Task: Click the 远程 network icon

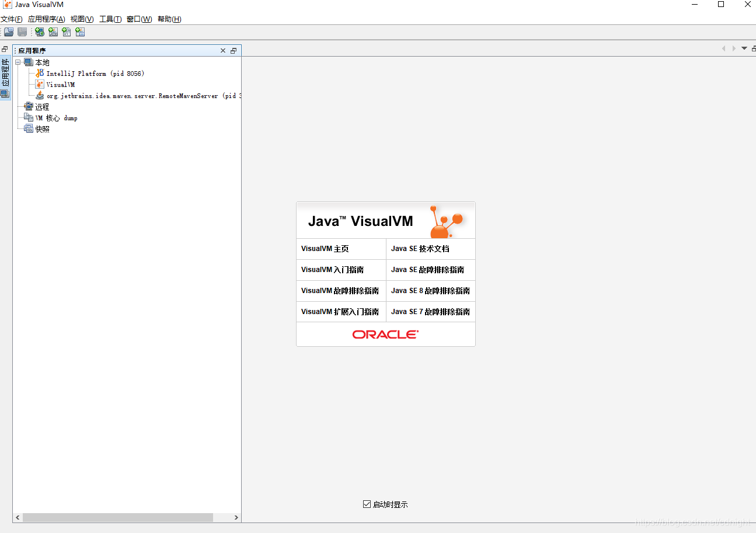Action: [29, 107]
